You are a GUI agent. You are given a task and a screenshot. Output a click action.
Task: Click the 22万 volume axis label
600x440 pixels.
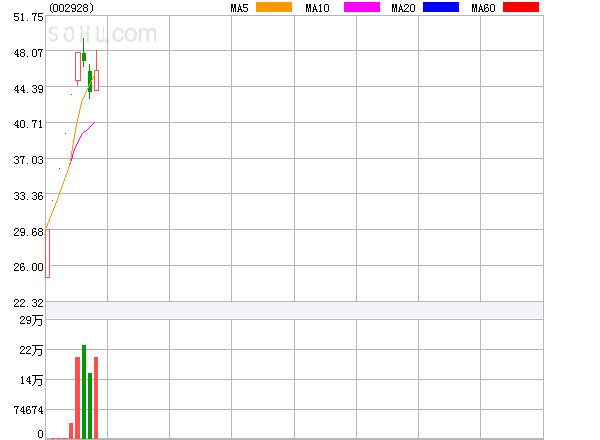[x=31, y=350]
